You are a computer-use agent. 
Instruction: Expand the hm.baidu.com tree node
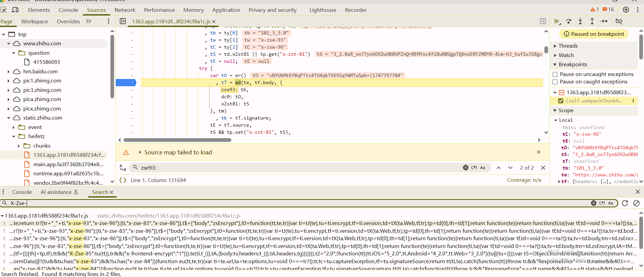(8, 72)
